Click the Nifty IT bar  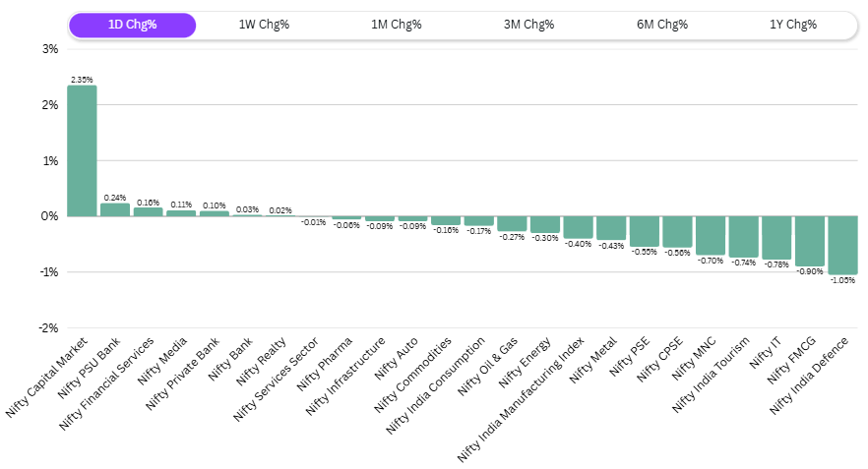tap(776, 238)
